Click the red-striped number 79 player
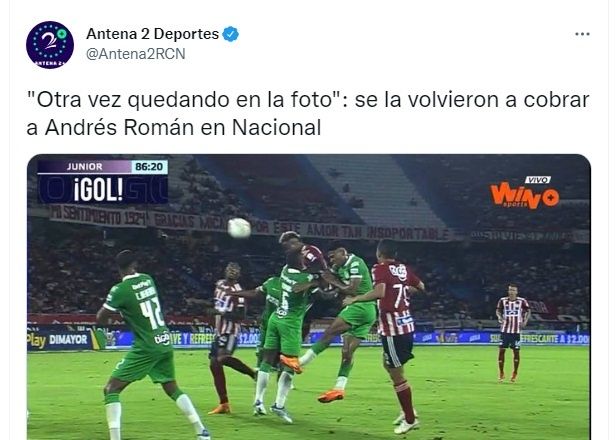This screenshot has width=616, height=440. coord(395,334)
